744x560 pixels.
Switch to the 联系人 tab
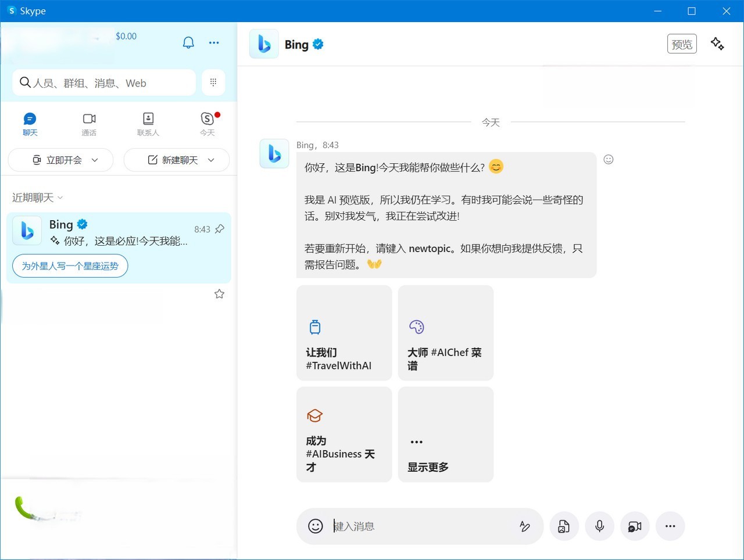[x=148, y=124]
